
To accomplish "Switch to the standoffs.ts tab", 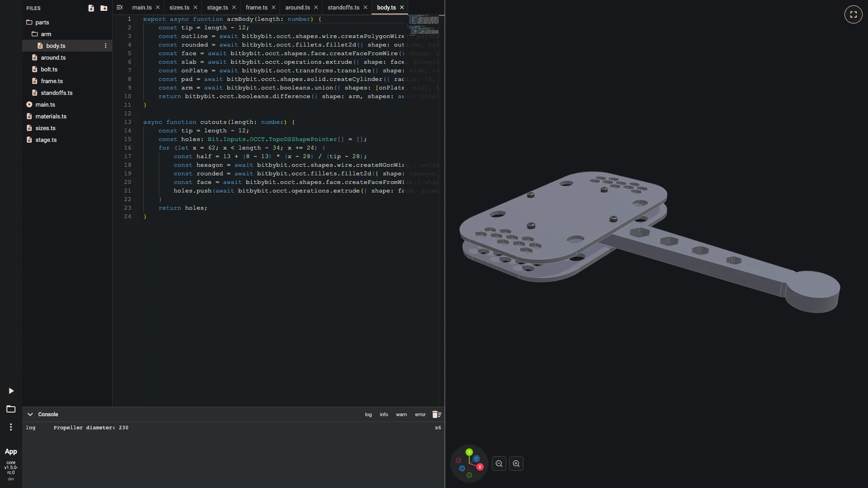I will [x=344, y=8].
